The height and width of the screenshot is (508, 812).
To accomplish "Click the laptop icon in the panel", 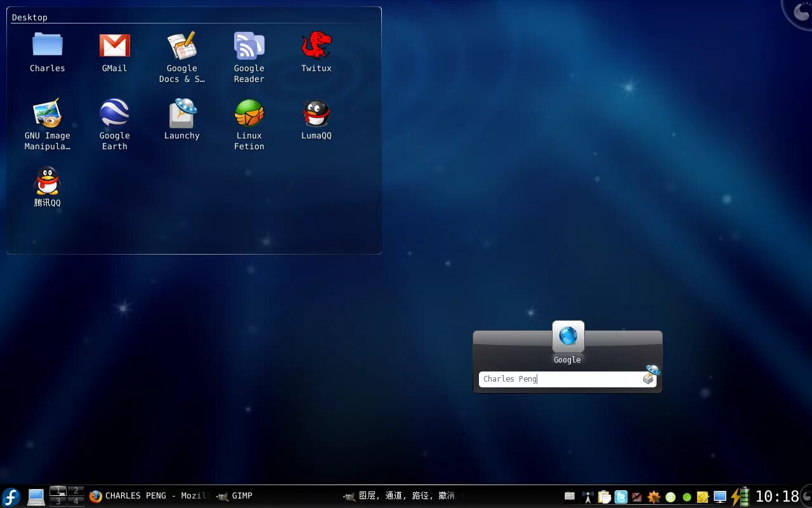I will (x=36, y=497).
